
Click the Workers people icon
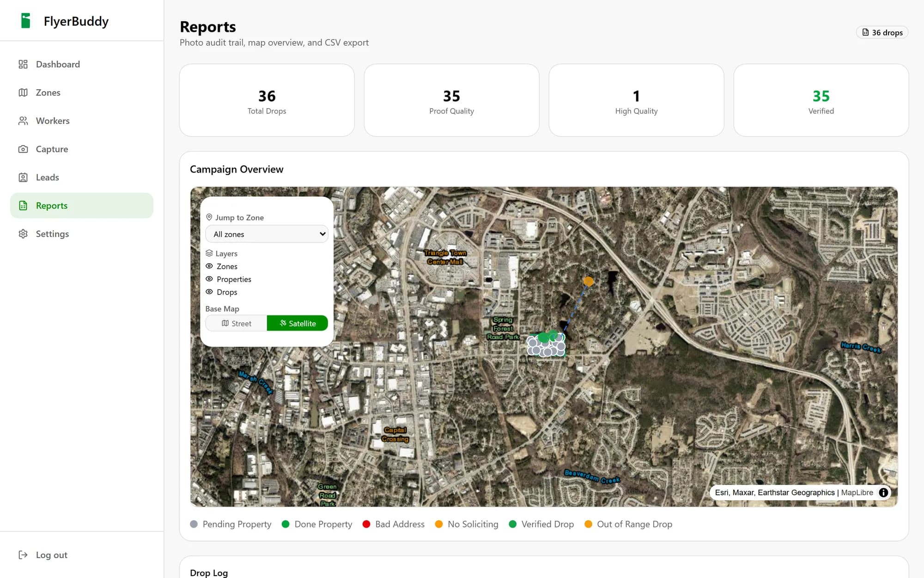coord(23,121)
